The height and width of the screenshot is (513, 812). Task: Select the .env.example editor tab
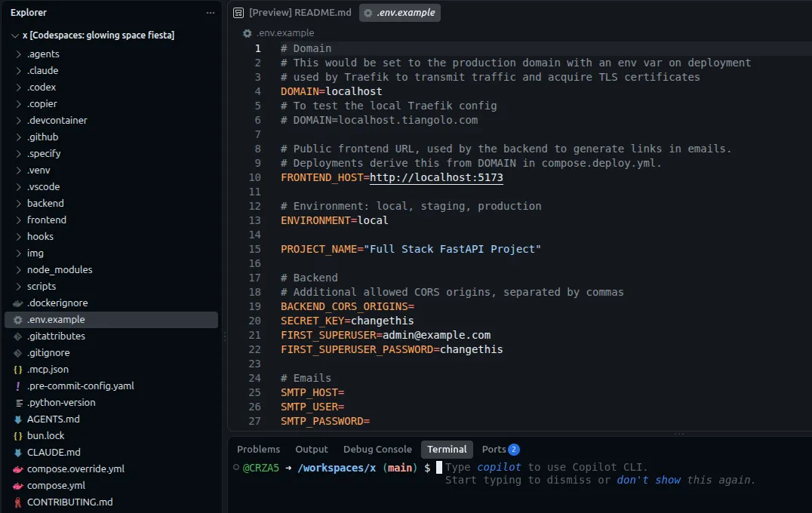pos(400,12)
